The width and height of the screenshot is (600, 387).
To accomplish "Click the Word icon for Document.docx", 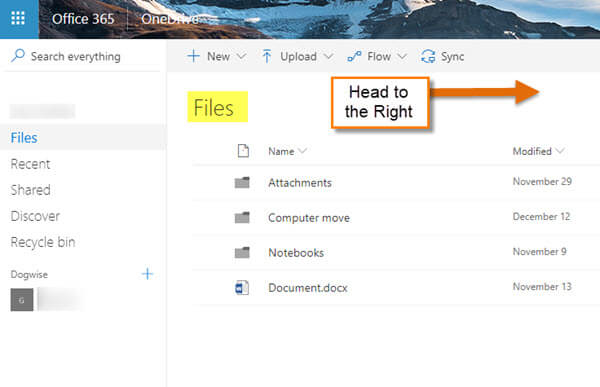I will pos(242,287).
